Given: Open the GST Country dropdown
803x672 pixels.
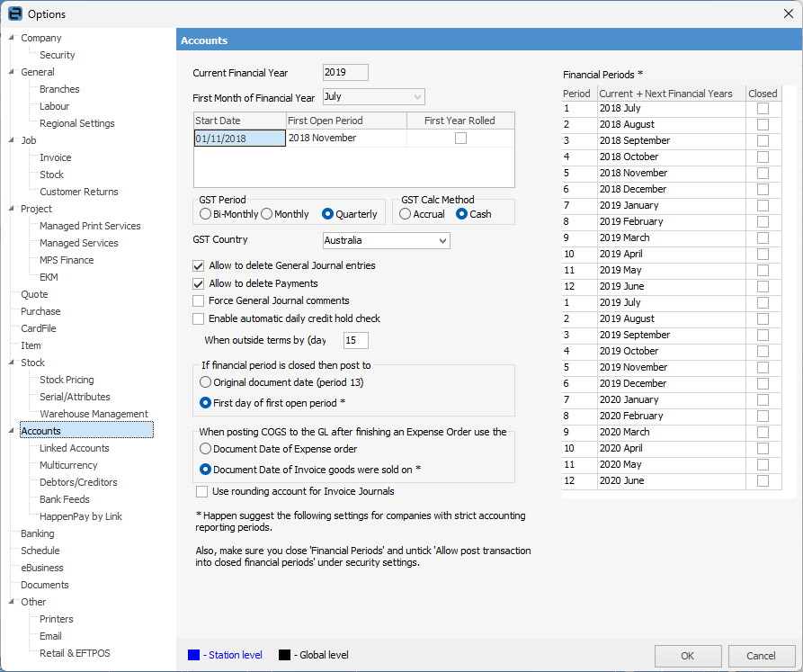Looking at the screenshot, I should [x=441, y=241].
